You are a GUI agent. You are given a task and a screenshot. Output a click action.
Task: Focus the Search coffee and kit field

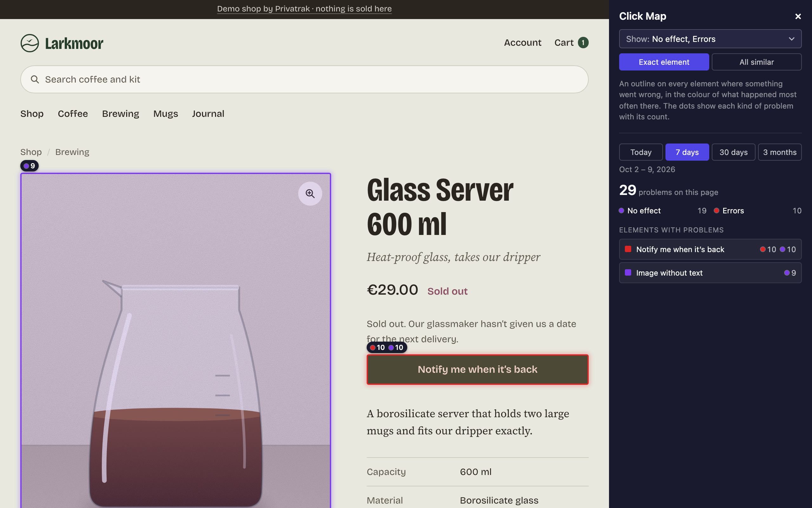coord(304,79)
